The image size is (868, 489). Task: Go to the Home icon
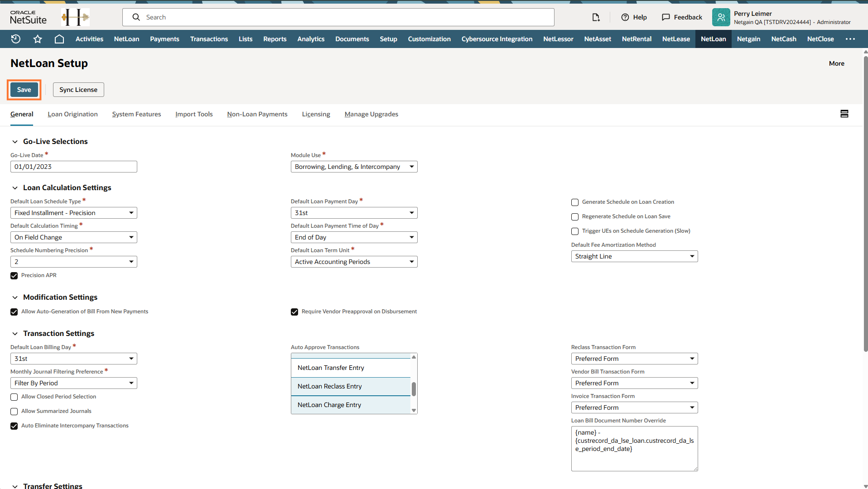[59, 39]
